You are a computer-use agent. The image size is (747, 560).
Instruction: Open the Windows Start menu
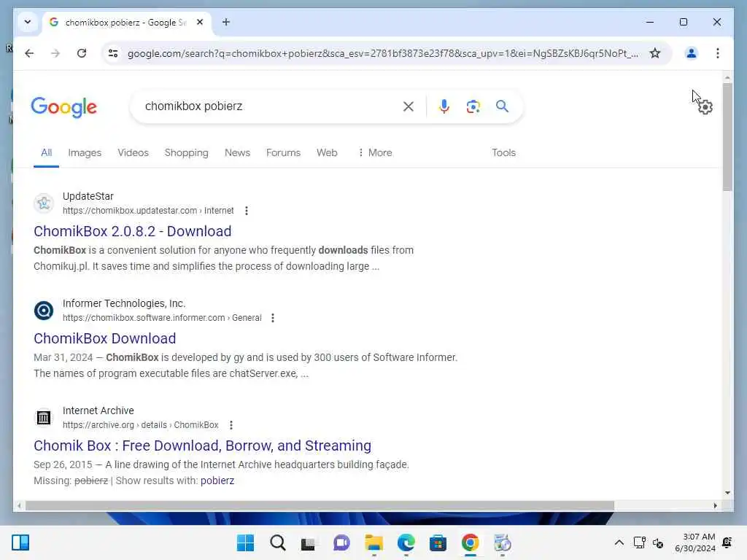click(x=245, y=542)
